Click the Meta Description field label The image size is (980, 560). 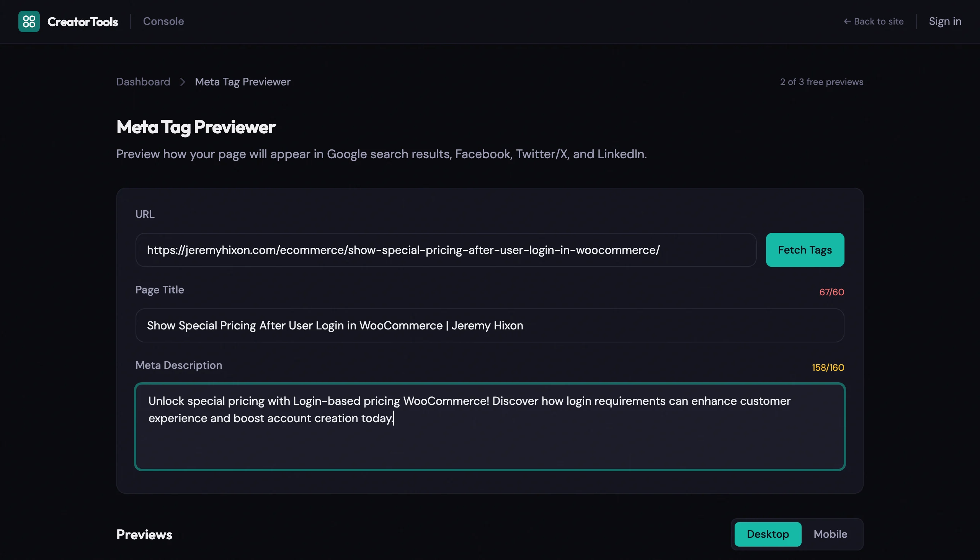tap(179, 365)
